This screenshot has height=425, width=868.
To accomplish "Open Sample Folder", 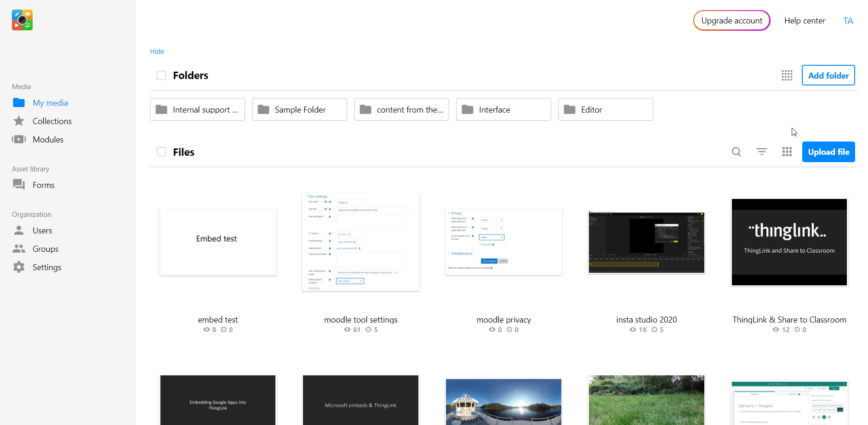I will pos(299,109).
